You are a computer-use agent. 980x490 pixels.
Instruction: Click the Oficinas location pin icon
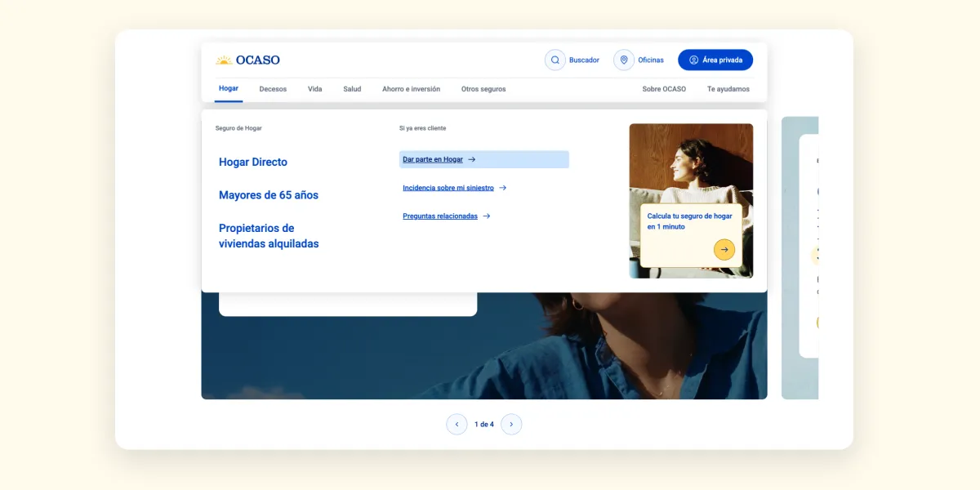click(624, 60)
